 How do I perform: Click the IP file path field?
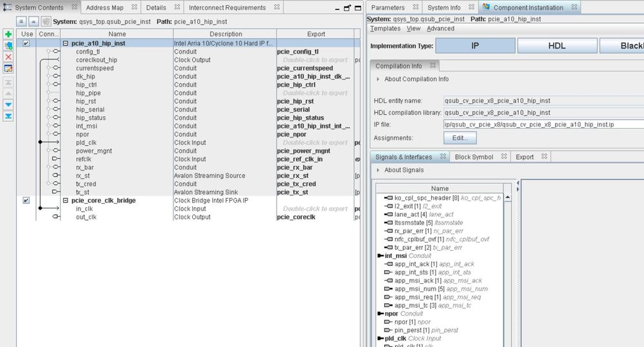pyautogui.click(x=544, y=124)
